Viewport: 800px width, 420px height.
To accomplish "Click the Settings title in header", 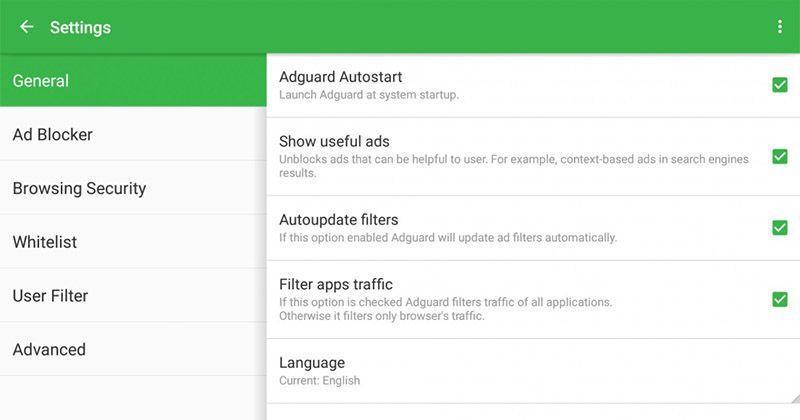I will point(80,28).
